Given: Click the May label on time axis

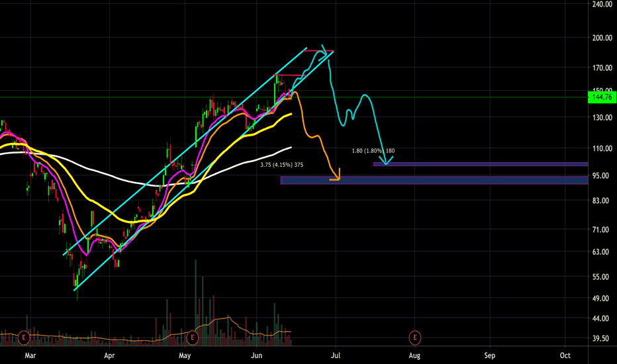Looking at the screenshot, I should coord(185,356).
